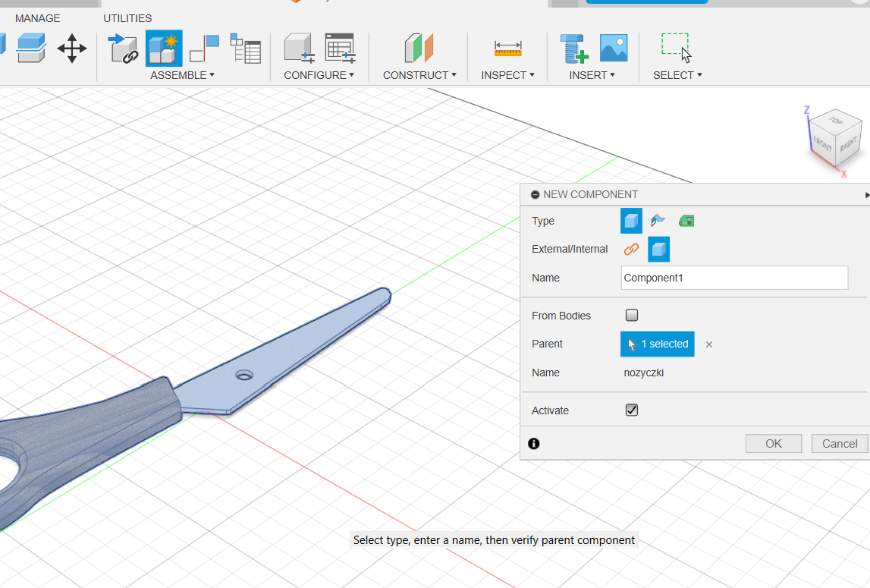870x588 pixels.
Task: Click the Insert image canvas icon
Action: pyautogui.click(x=614, y=48)
